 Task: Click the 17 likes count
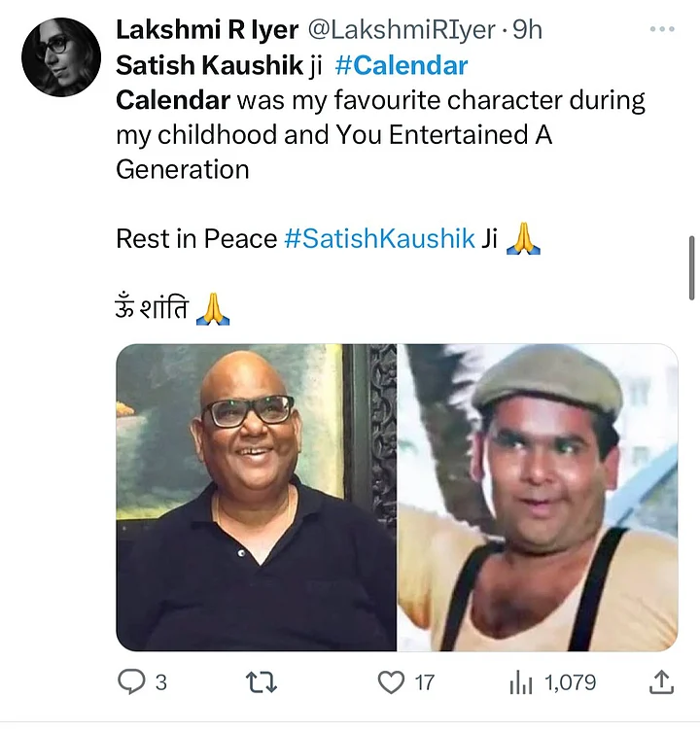[424, 682]
